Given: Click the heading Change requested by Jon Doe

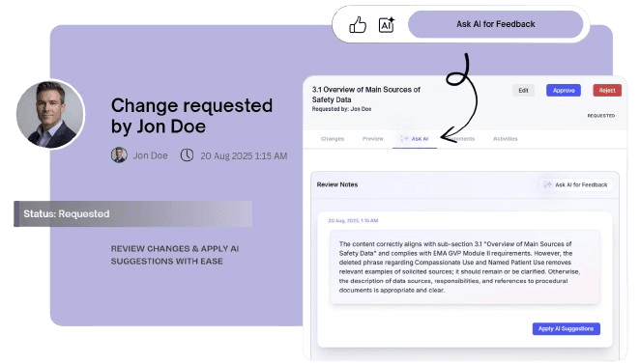Looking at the screenshot, I should coord(191,116).
